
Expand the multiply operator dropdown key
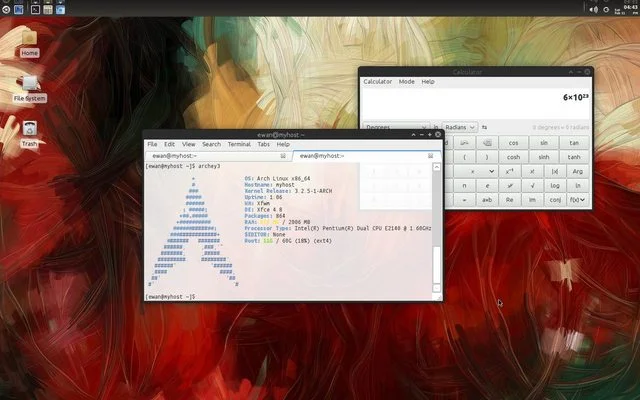[x=476, y=171]
